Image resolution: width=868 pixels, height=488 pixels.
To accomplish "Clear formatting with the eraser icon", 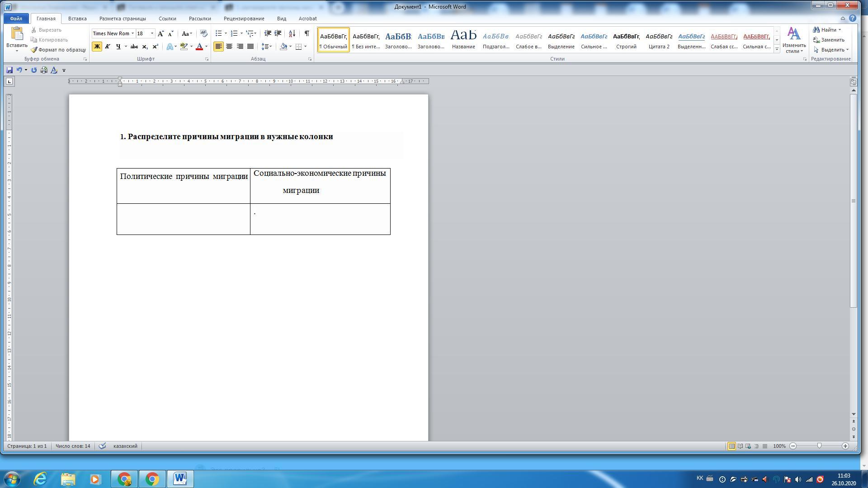I will [203, 33].
